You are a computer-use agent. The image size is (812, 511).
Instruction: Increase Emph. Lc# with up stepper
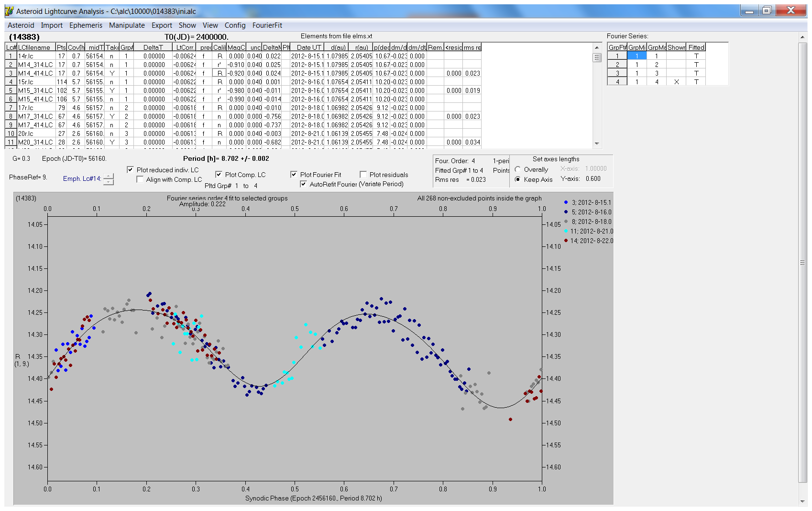click(109, 176)
